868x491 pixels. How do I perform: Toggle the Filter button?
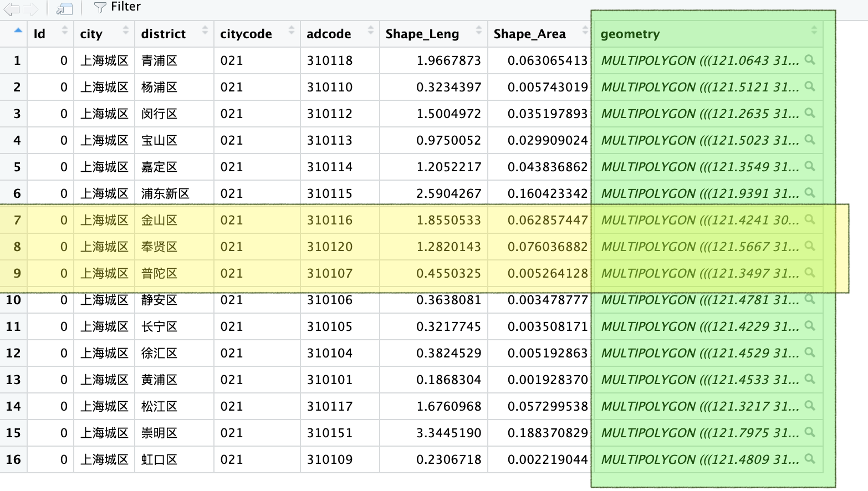pos(117,7)
